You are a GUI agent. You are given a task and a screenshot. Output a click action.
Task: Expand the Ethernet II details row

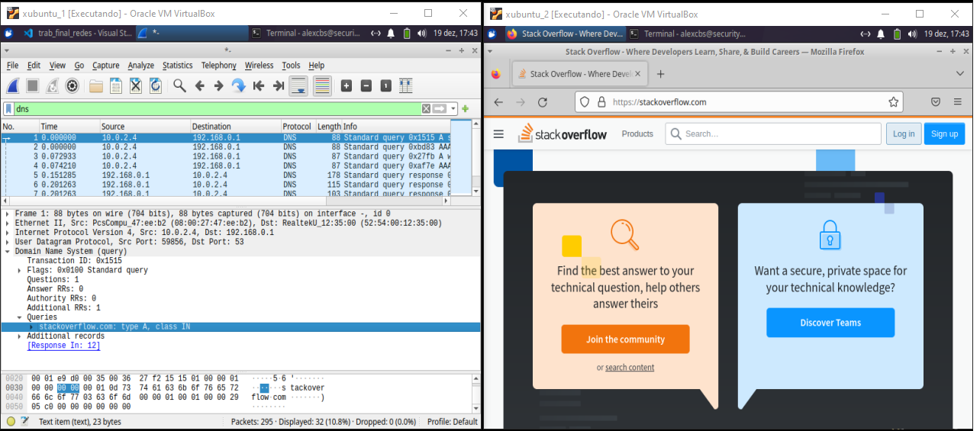coord(8,224)
